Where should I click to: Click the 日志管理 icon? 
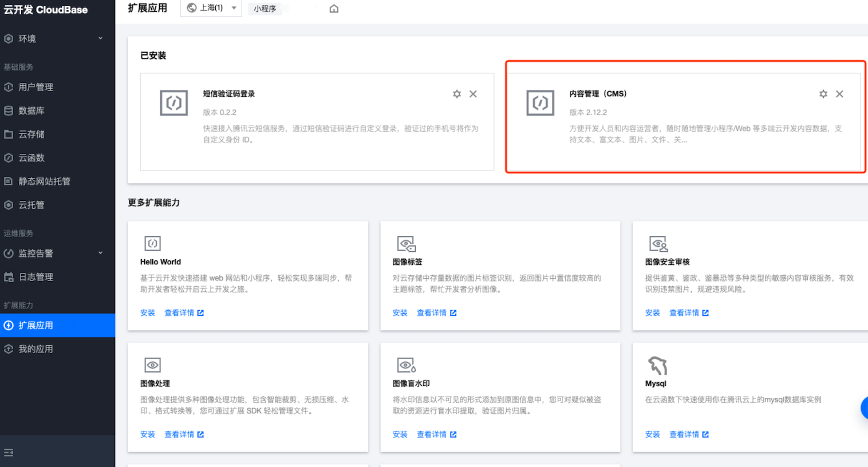(9, 277)
